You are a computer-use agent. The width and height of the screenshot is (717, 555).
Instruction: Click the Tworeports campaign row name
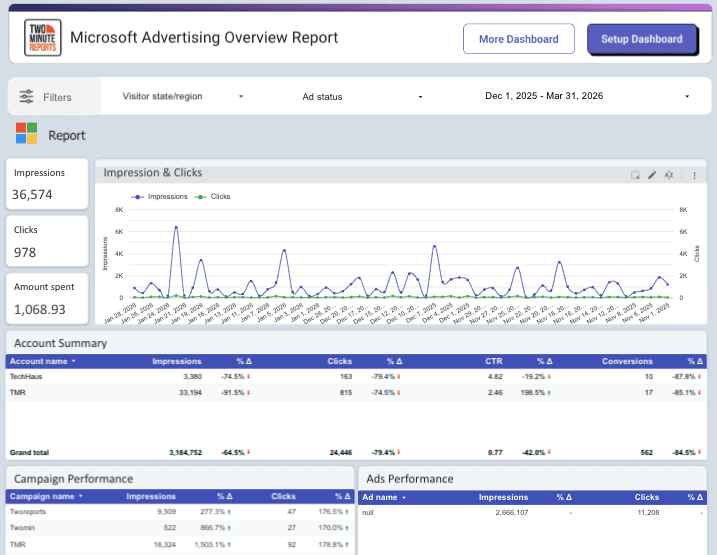coord(28,512)
